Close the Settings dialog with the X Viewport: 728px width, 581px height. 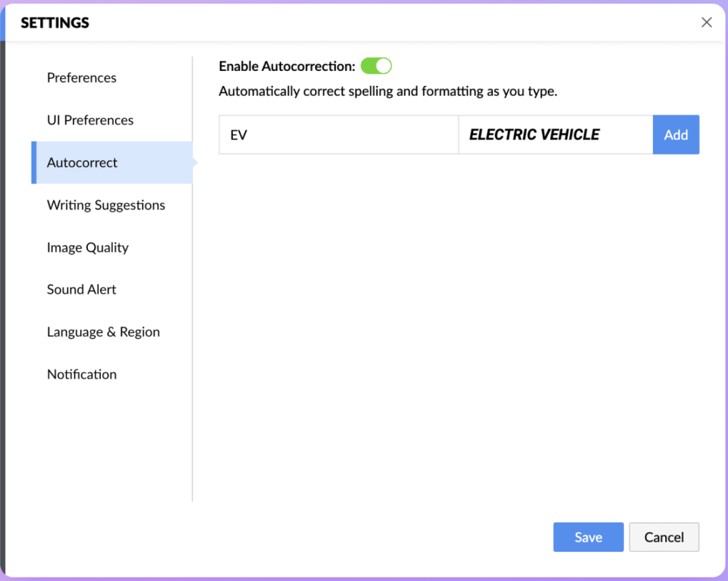click(x=707, y=23)
